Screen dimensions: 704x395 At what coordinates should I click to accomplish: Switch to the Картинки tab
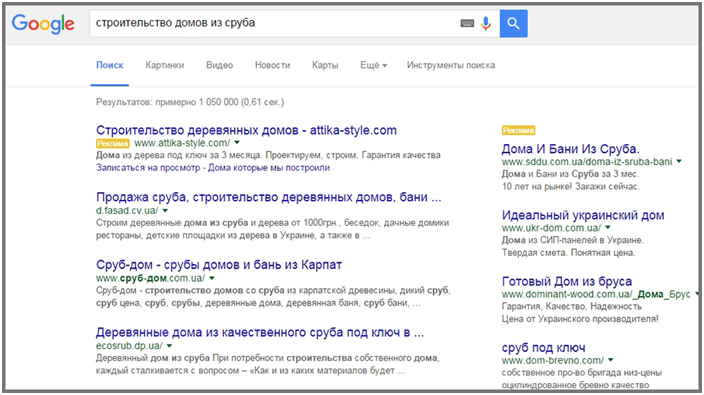[165, 65]
